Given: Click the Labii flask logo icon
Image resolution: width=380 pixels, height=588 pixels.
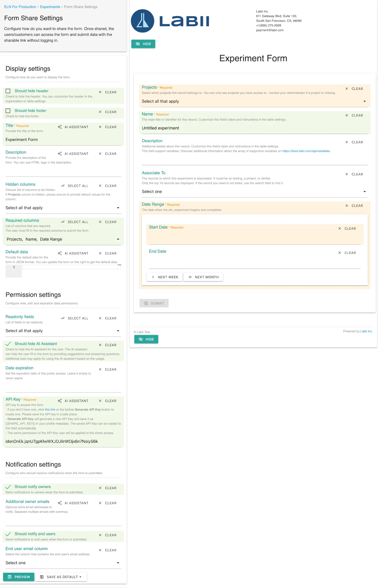Looking at the screenshot, I should point(142,21).
